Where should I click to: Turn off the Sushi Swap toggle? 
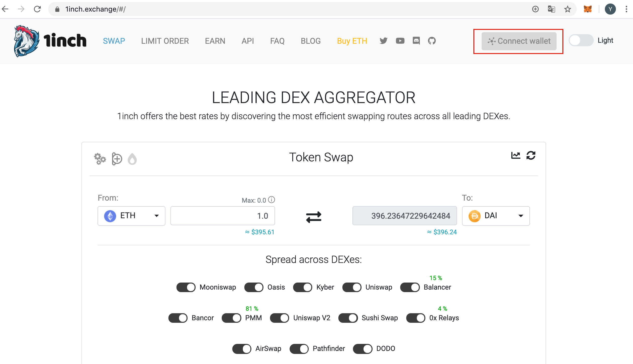[348, 318]
